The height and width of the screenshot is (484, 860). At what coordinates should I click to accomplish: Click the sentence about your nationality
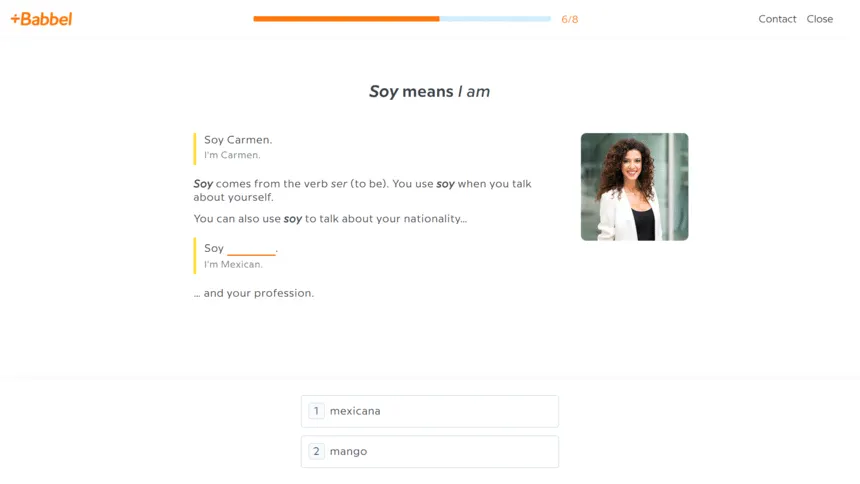(330, 219)
